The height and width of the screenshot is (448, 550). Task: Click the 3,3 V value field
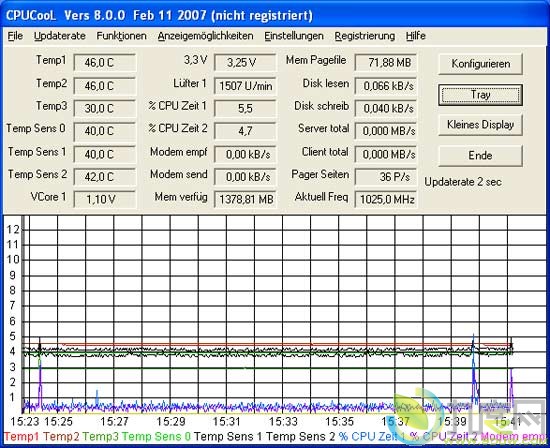click(x=245, y=63)
